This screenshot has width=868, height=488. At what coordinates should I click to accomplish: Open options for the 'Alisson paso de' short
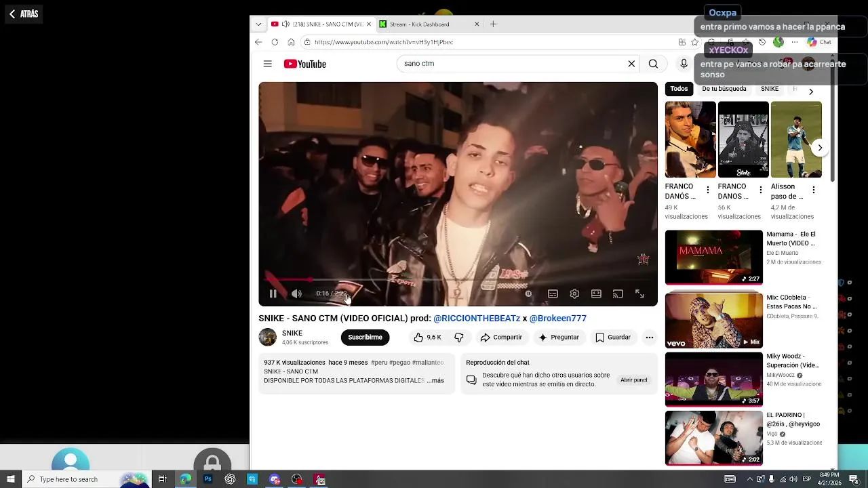814,190
